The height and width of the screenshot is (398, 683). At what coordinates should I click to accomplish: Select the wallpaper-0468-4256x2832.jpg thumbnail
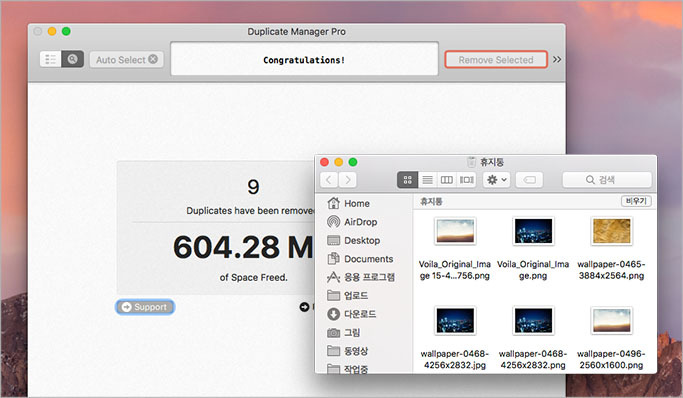tap(455, 320)
